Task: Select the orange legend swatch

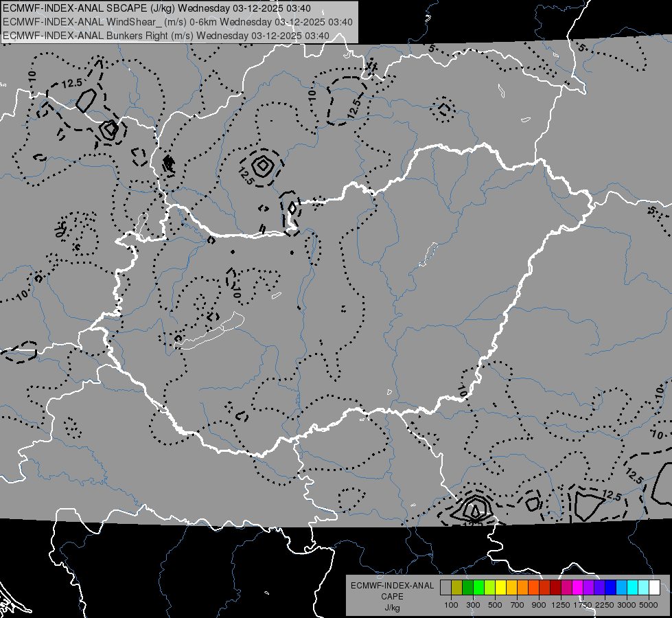Action: pos(522,587)
